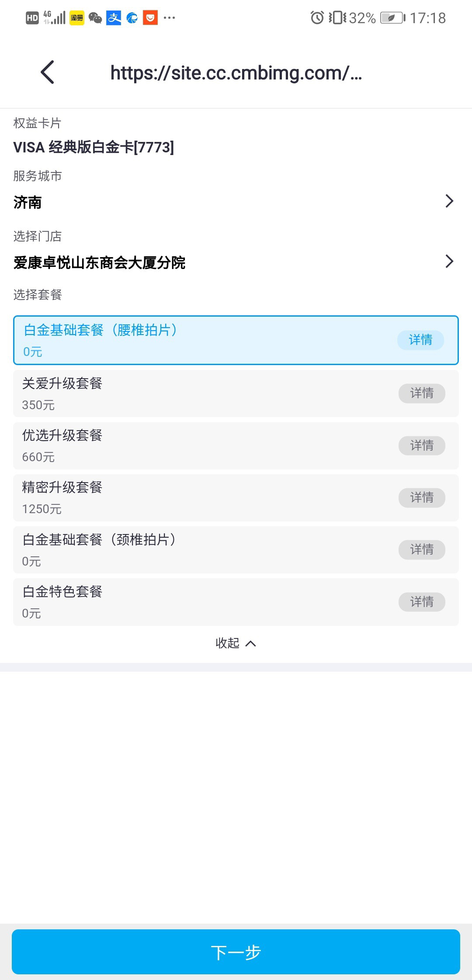The height and width of the screenshot is (980, 472).
Task: View 详情 for 白金基础套餐（颈椎拍片）
Action: pyautogui.click(x=422, y=549)
